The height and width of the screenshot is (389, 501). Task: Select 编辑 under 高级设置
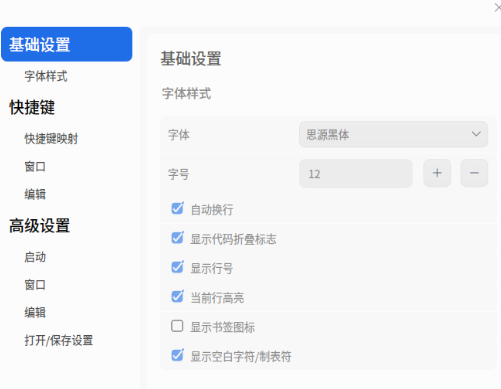click(x=35, y=312)
